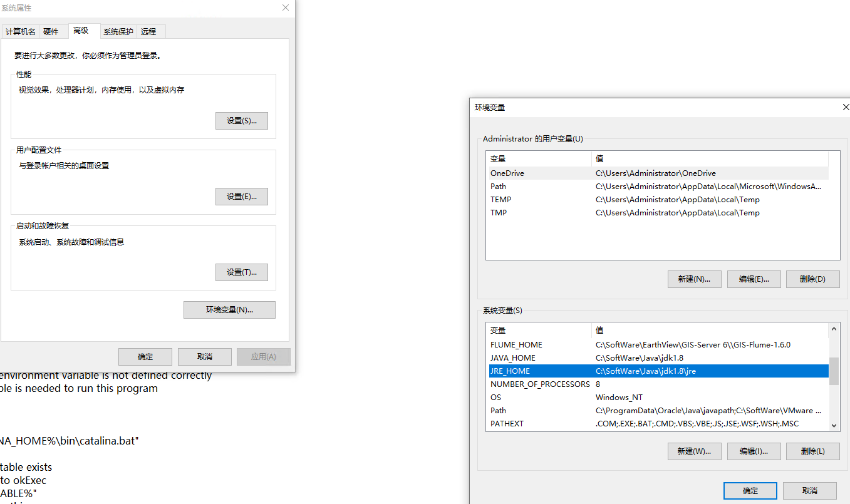Screen dimensions: 850x504
Task: Switch to the 硬件 tab
Action: tap(51, 31)
